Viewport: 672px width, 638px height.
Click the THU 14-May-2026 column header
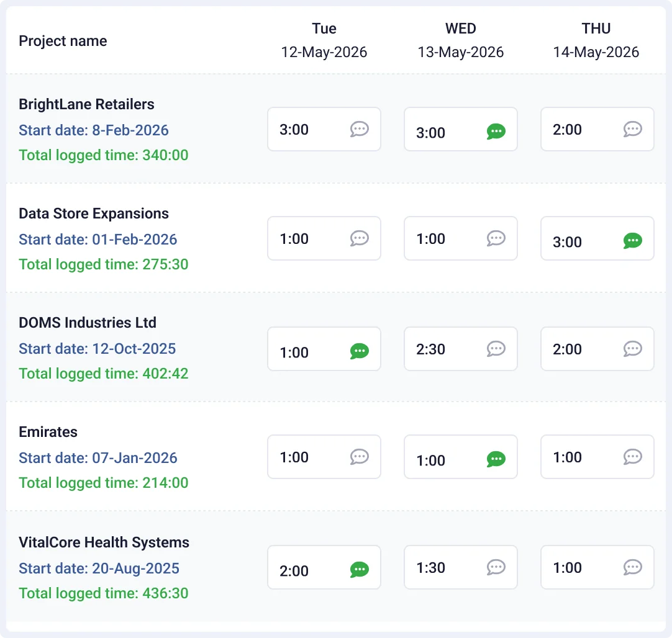(596, 40)
